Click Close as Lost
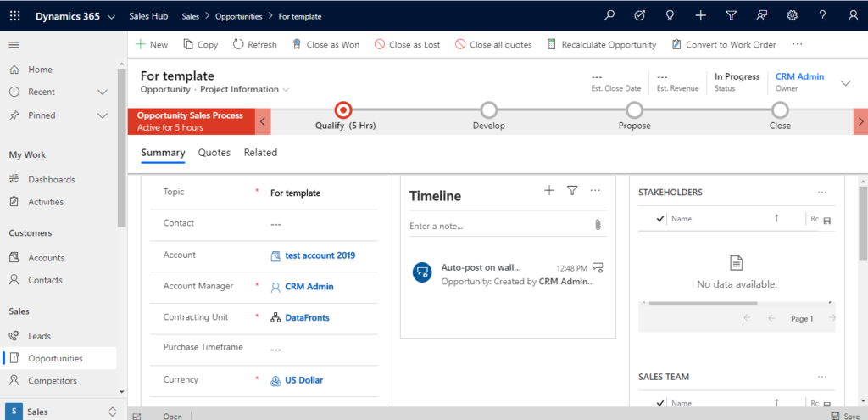The width and height of the screenshot is (868, 420). 407,45
